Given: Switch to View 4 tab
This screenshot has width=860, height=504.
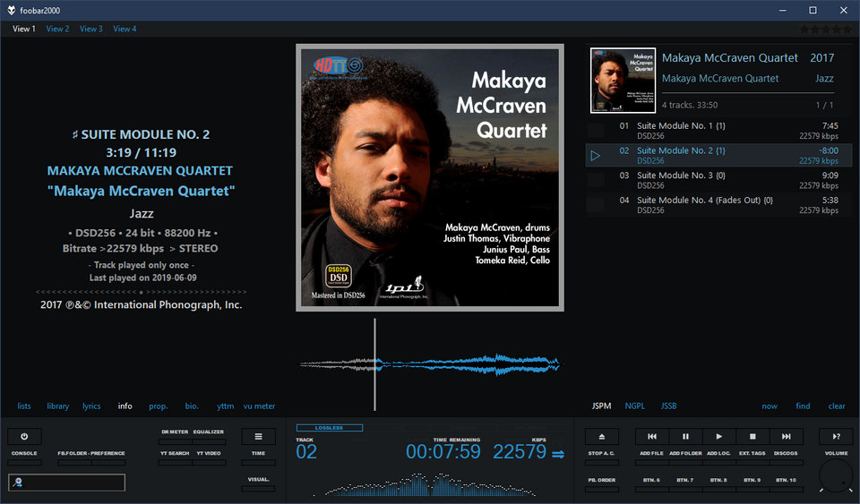Looking at the screenshot, I should coord(125,29).
